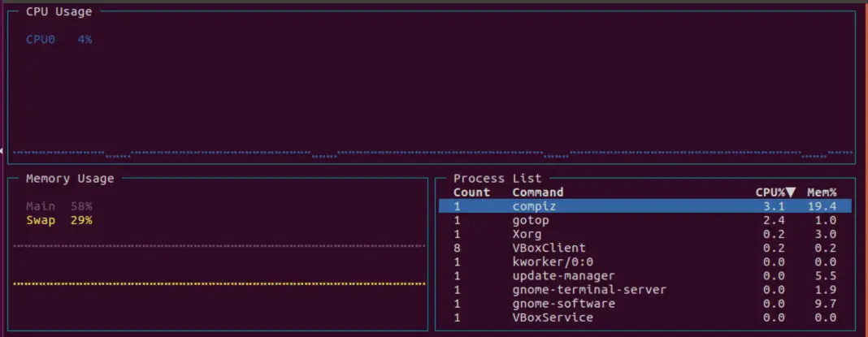Image resolution: width=868 pixels, height=337 pixels.
Task: Click the CPU Usage panel title
Action: [59, 11]
